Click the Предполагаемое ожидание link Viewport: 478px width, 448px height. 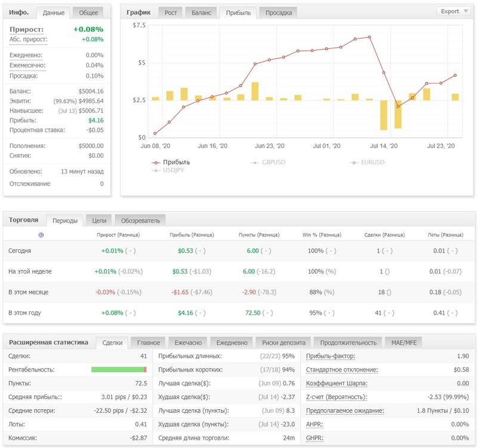[345, 410]
